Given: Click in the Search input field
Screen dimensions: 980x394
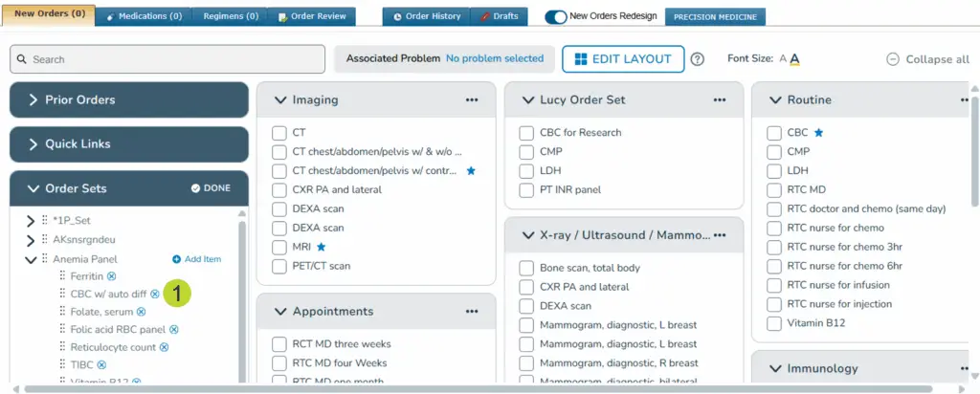Looking at the screenshot, I should (x=167, y=59).
